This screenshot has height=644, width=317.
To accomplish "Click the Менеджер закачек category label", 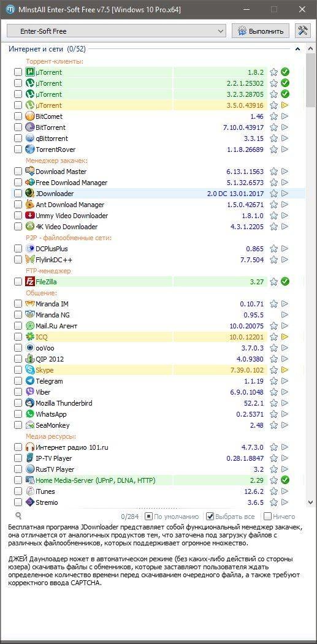I will [x=57, y=161].
